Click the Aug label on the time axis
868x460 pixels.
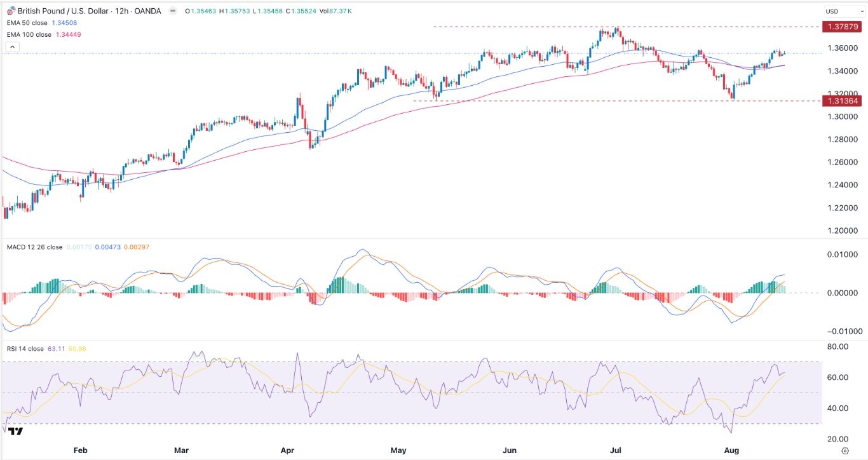click(732, 451)
